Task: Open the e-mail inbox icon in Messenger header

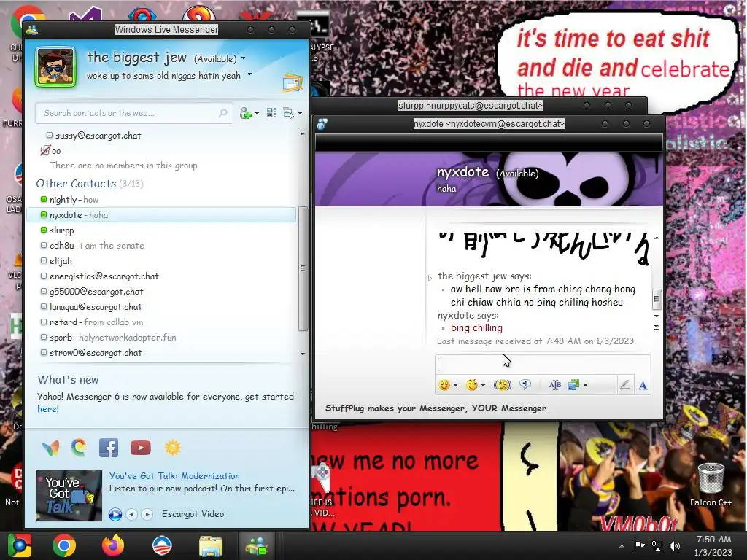Action: tap(292, 82)
